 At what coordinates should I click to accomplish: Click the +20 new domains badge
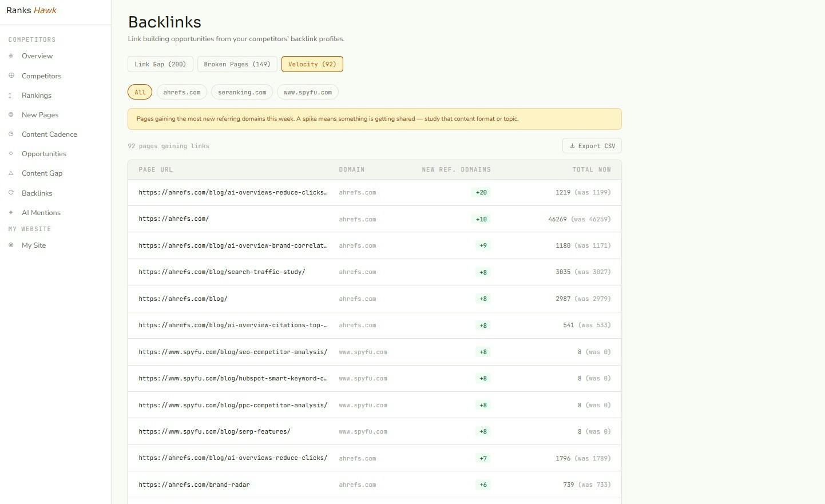(482, 192)
